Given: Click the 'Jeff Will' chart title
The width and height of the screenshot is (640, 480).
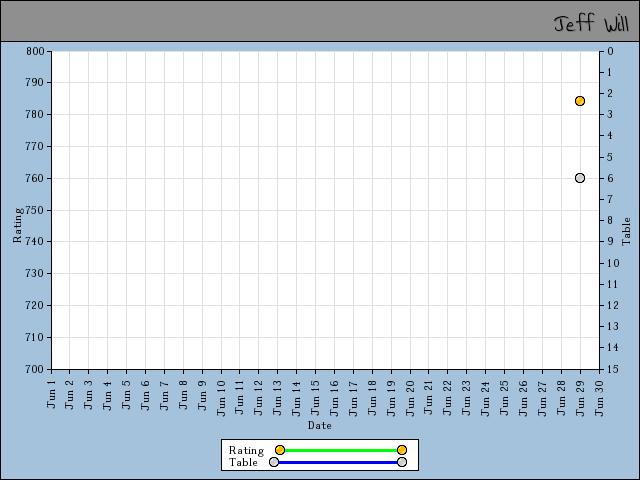Looking at the screenshot, I should (591, 22).
